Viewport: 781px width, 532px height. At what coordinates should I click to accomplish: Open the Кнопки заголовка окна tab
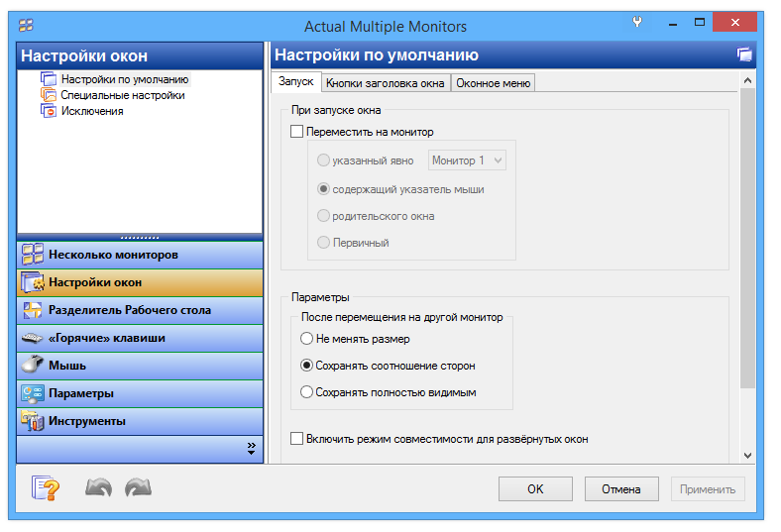(x=385, y=83)
